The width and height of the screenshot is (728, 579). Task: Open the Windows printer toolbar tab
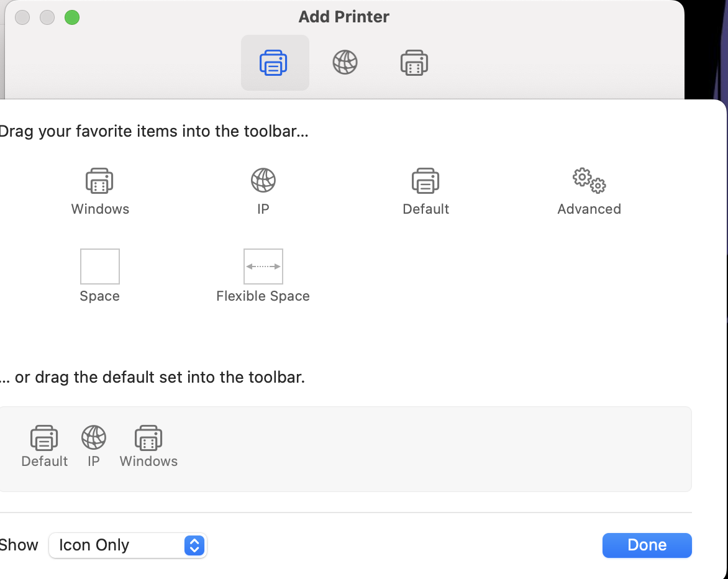[x=414, y=63]
